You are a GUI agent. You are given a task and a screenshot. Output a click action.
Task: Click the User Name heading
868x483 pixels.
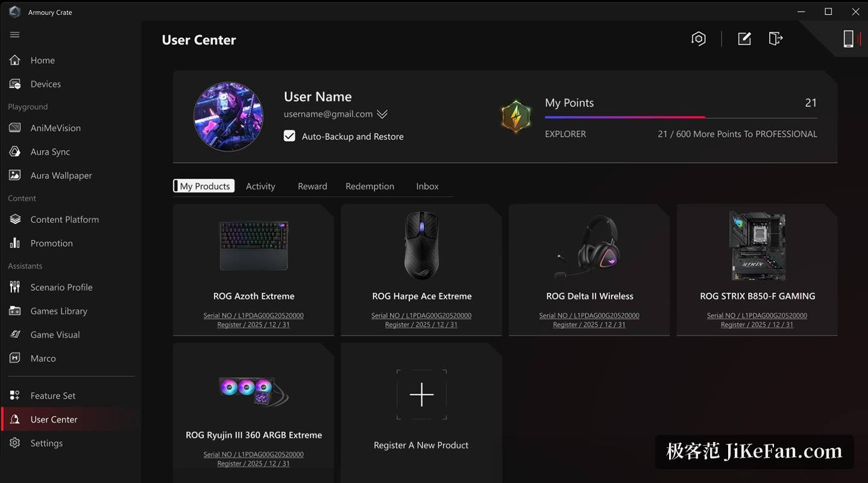coord(318,96)
